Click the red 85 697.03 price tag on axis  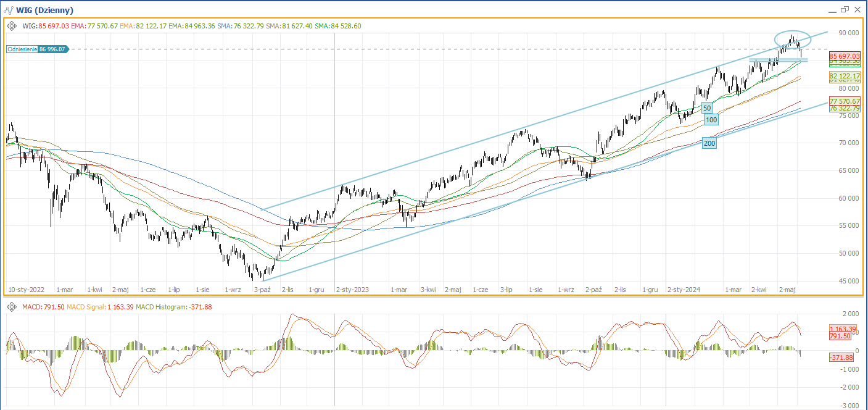[845, 56]
